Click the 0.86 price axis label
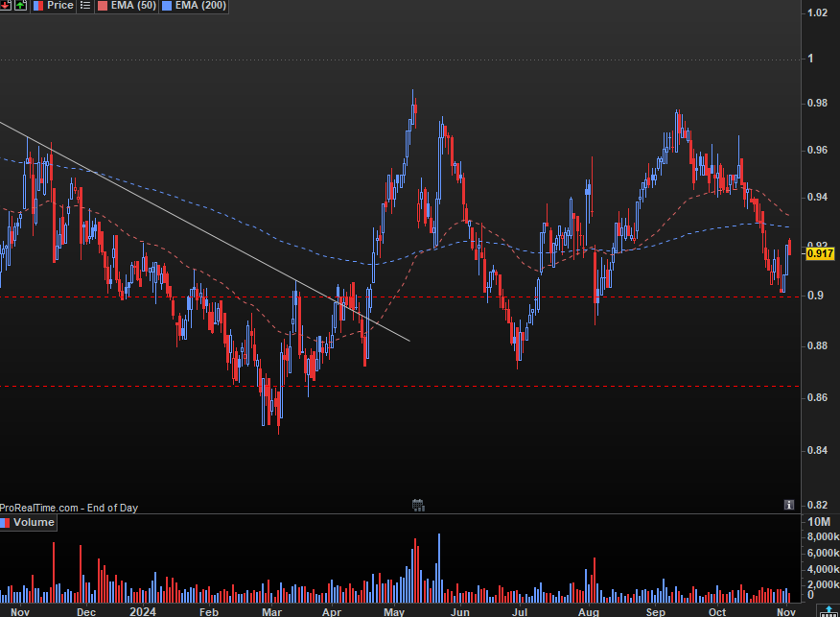Viewport: 840px width, 617px height. [818, 398]
